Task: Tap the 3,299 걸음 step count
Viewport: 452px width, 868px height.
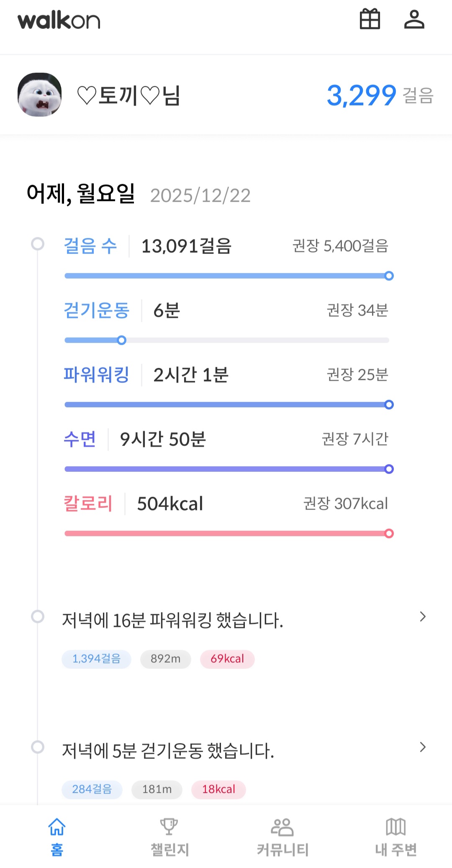Action: tap(379, 95)
